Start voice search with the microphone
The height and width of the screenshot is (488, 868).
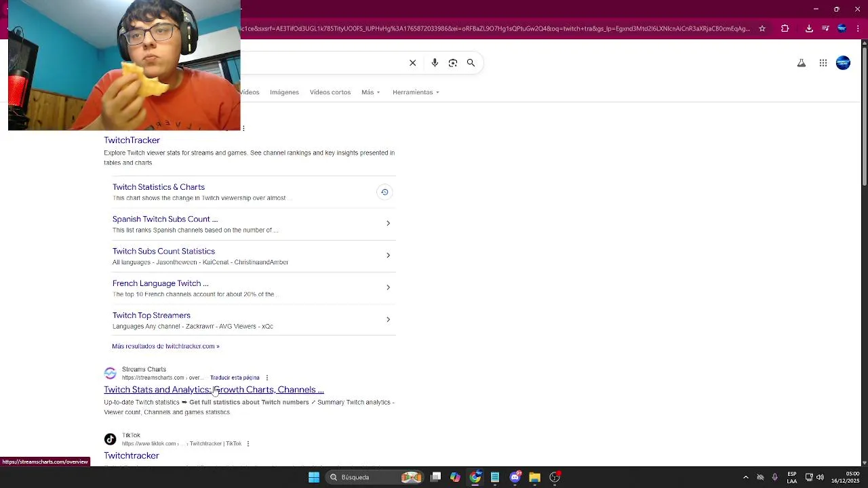tap(435, 63)
